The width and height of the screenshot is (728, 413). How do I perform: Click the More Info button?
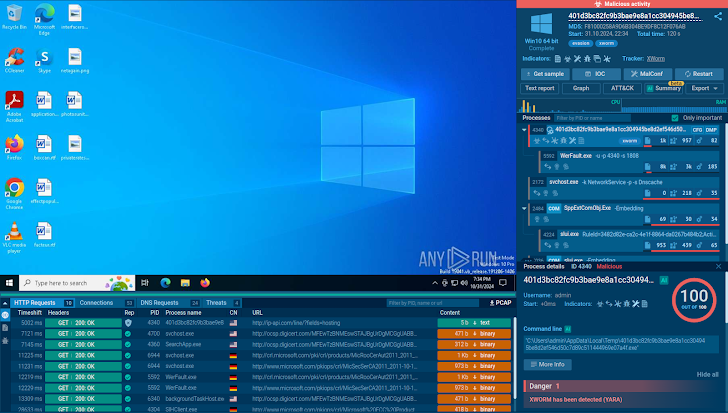click(x=551, y=365)
